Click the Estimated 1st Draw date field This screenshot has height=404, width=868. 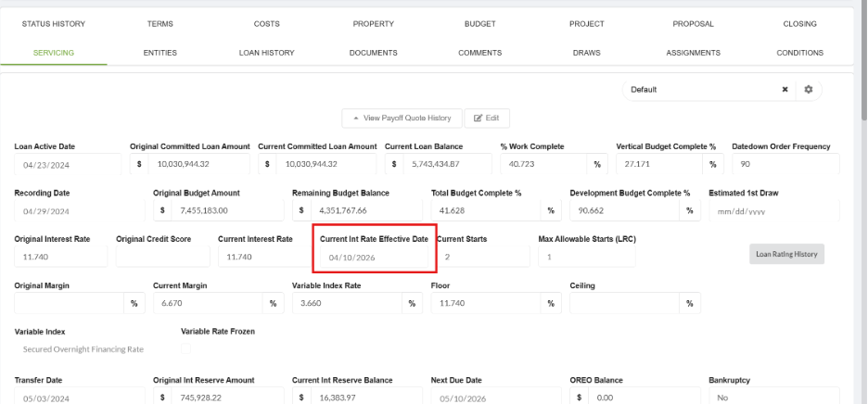point(774,211)
